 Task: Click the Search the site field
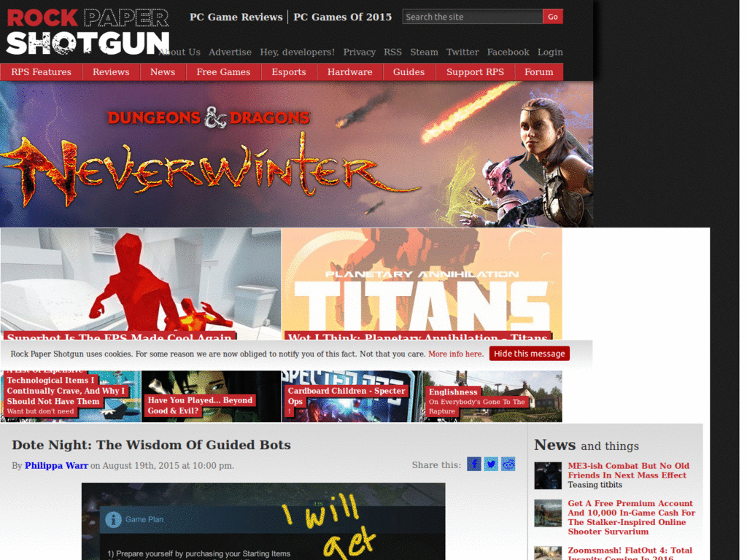472,15
